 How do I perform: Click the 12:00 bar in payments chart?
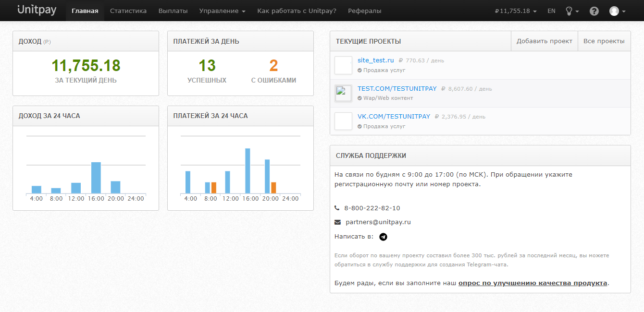pyautogui.click(x=227, y=182)
